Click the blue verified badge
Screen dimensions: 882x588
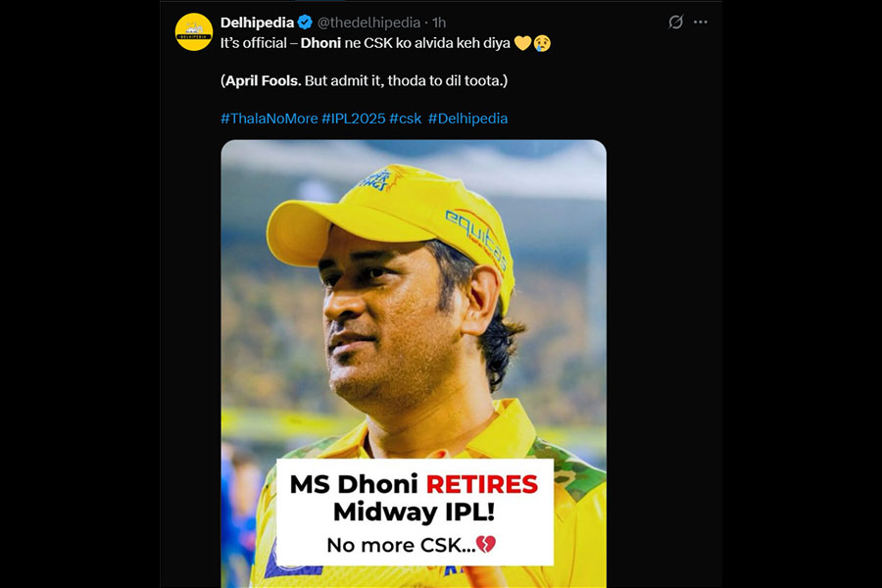coord(306,22)
